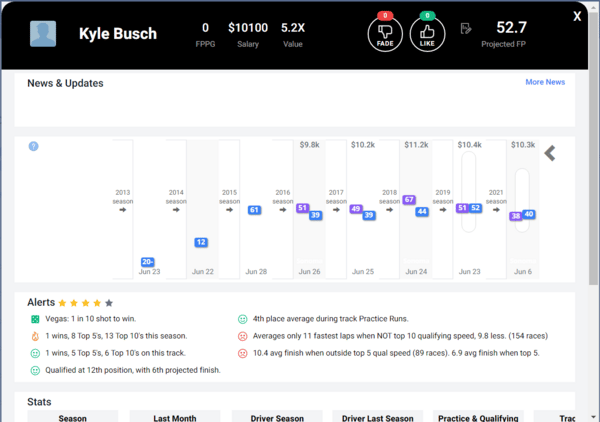Open the notes edit icon beside Projected FP

click(x=466, y=29)
